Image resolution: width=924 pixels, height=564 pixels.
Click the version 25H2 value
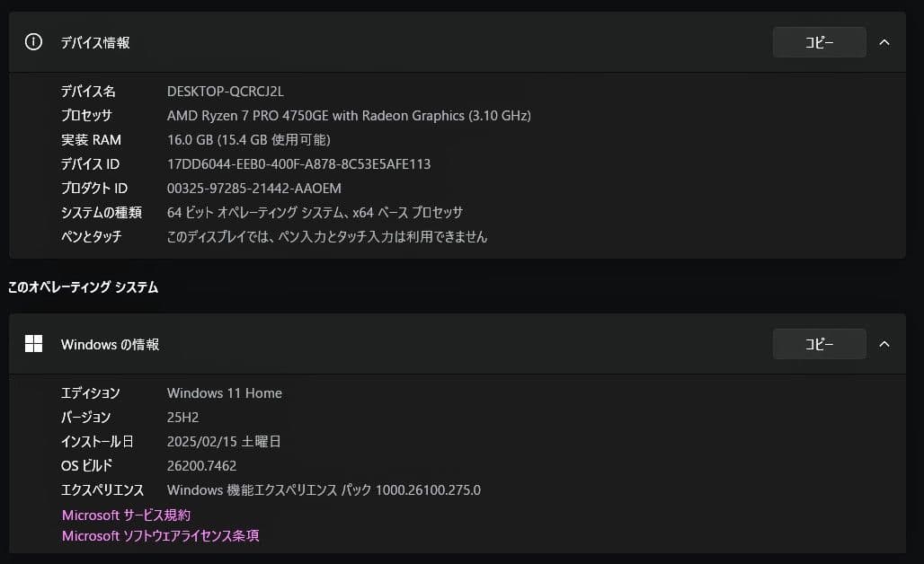(182, 417)
